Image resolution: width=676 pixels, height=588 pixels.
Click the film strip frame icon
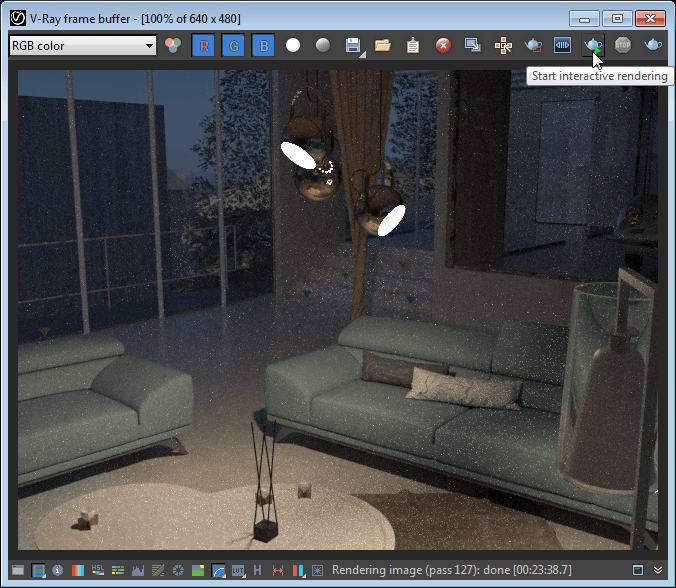[x=563, y=45]
